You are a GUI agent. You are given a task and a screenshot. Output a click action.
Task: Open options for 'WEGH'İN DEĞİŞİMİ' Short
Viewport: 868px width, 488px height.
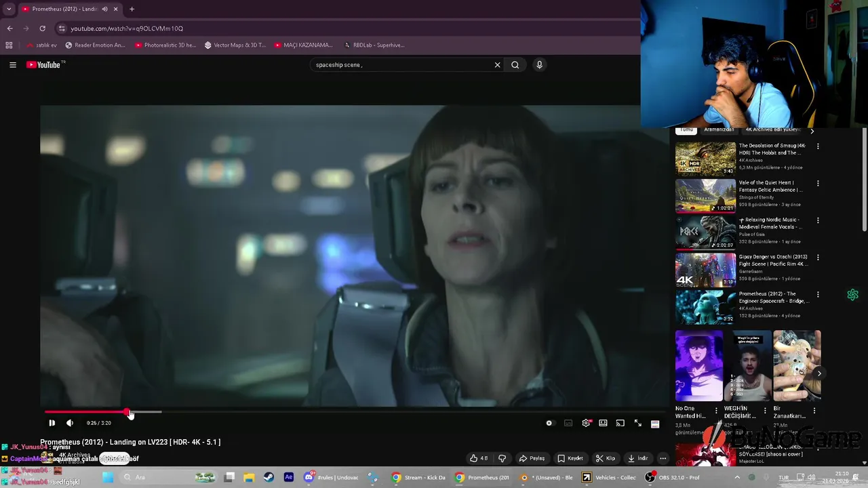click(x=765, y=410)
